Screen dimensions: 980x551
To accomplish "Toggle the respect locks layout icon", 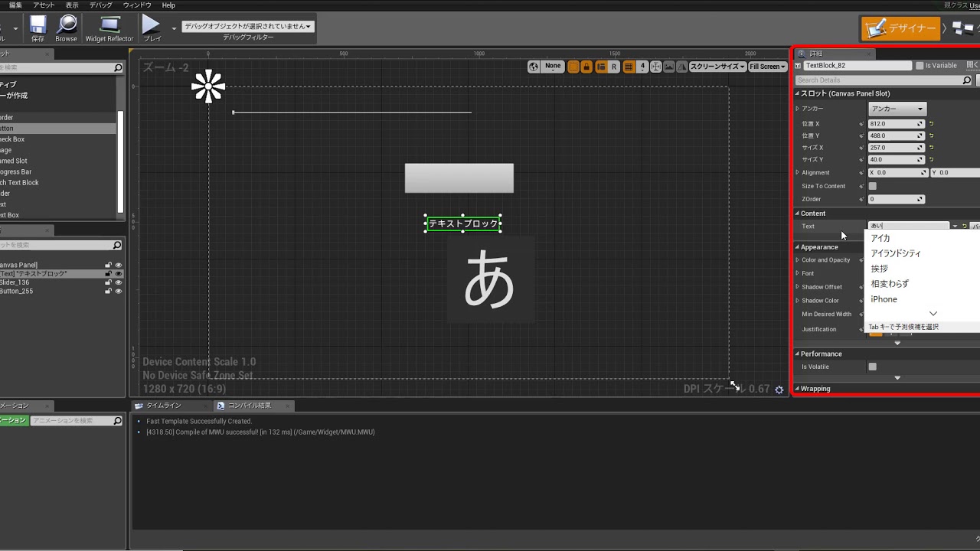I will click(x=600, y=67).
